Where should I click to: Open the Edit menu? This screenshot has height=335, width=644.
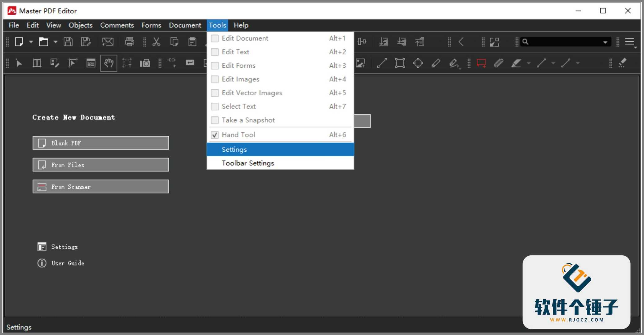click(33, 25)
